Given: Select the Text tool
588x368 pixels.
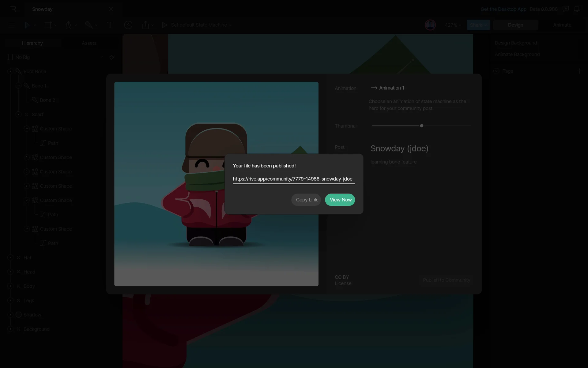Looking at the screenshot, I should [x=110, y=25].
